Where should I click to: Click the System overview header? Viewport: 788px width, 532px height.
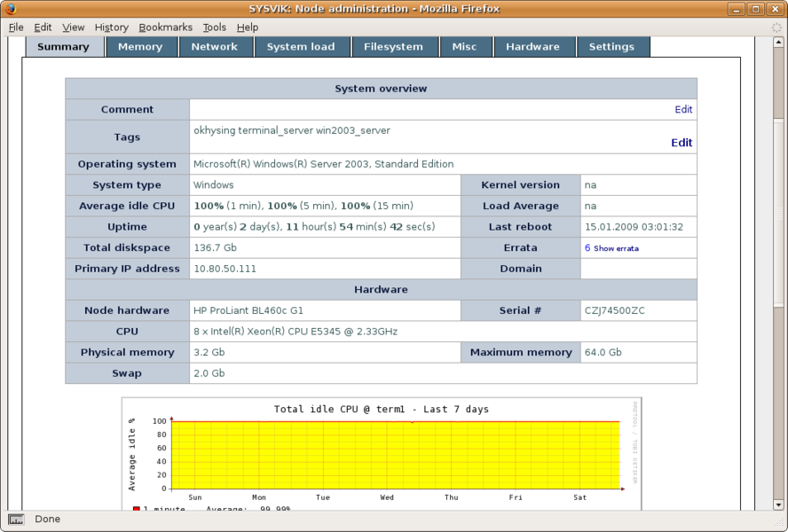pyautogui.click(x=381, y=89)
